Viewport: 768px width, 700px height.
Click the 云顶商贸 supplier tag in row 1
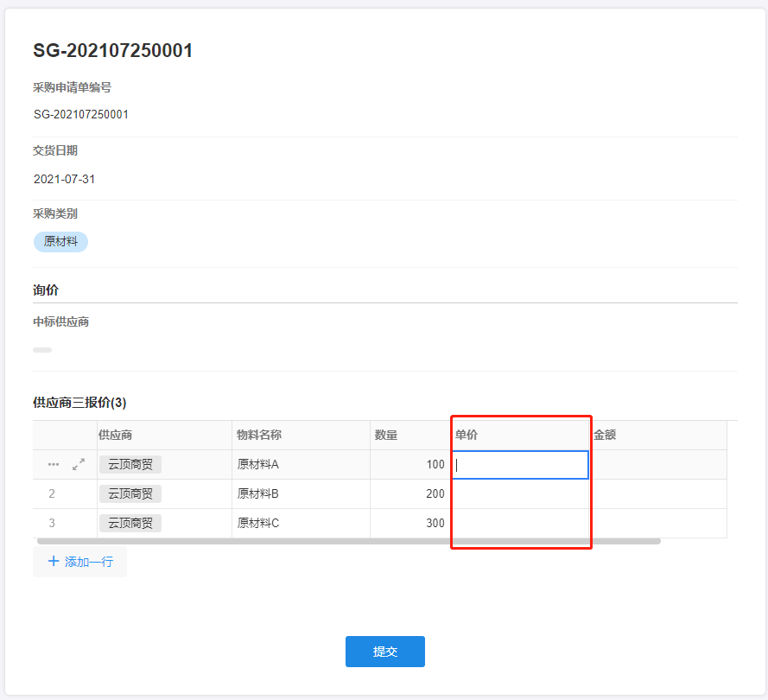point(130,465)
